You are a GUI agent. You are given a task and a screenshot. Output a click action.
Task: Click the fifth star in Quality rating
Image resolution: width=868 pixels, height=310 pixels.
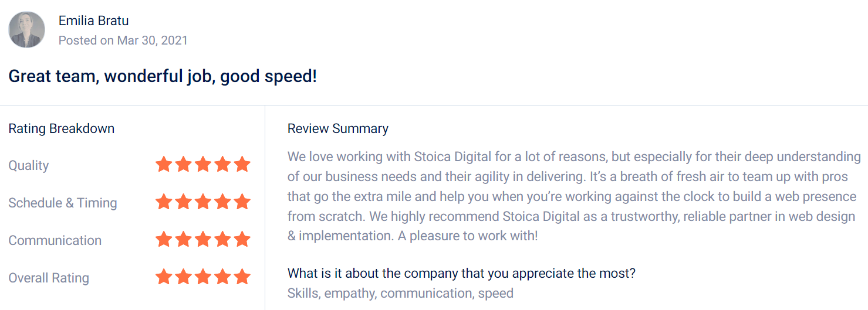[242, 165]
